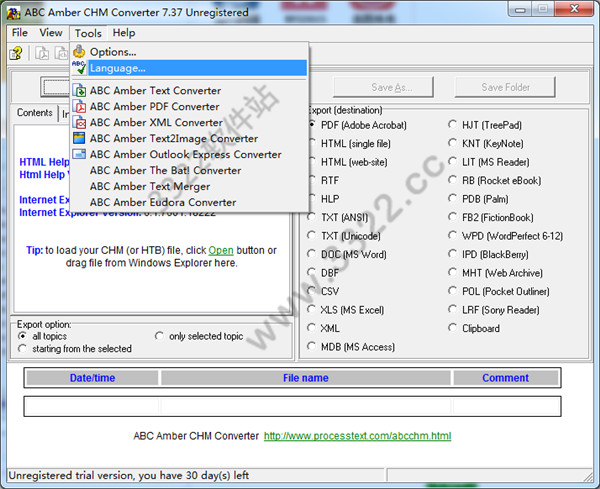600x489 pixels.
Task: Click the Comment column header
Action: [505, 378]
